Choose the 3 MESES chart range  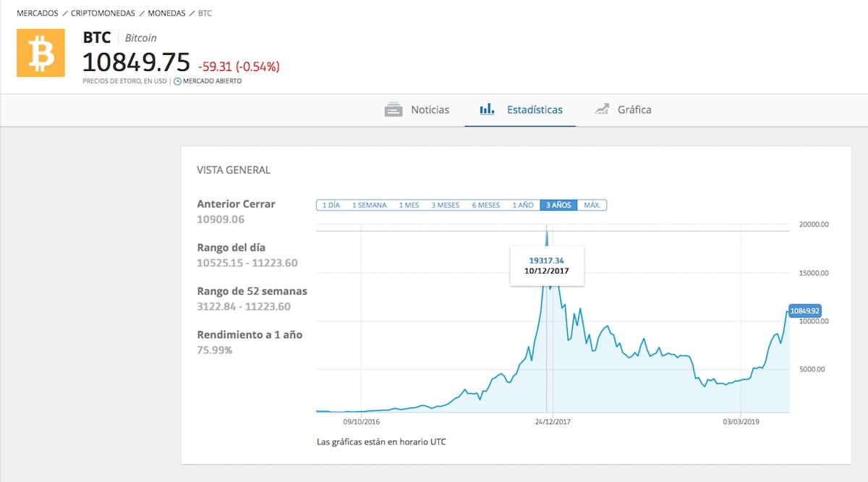pyautogui.click(x=446, y=205)
